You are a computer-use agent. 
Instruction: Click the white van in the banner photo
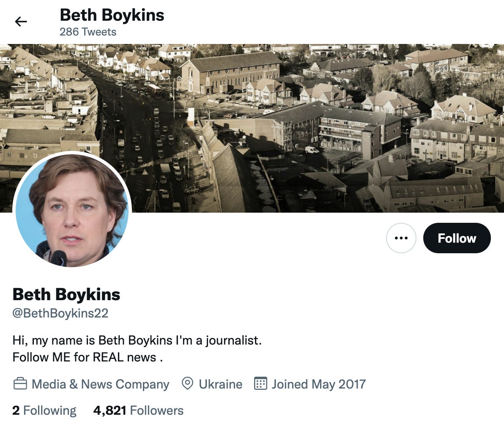click(x=312, y=150)
